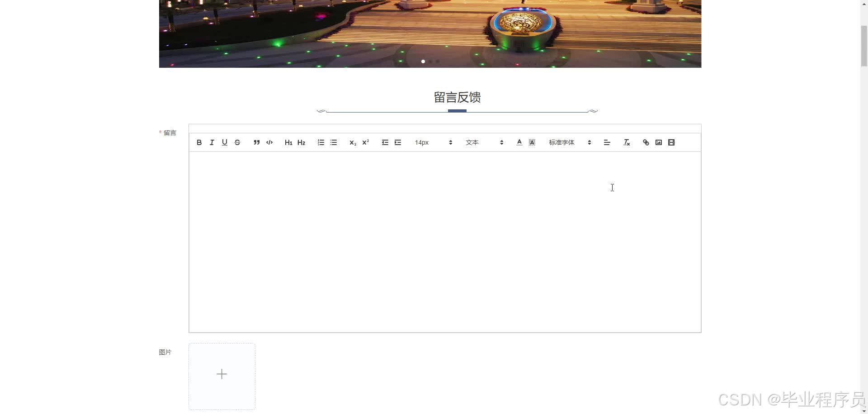Clear formatting with the remove format tool
Screen dimensions: 868x414
pos(626,142)
